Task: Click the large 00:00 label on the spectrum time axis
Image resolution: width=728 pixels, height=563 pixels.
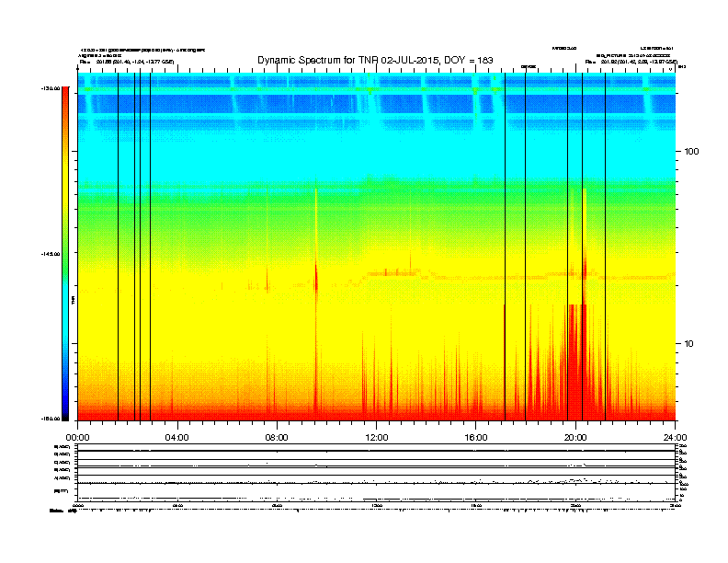Action: (x=77, y=438)
